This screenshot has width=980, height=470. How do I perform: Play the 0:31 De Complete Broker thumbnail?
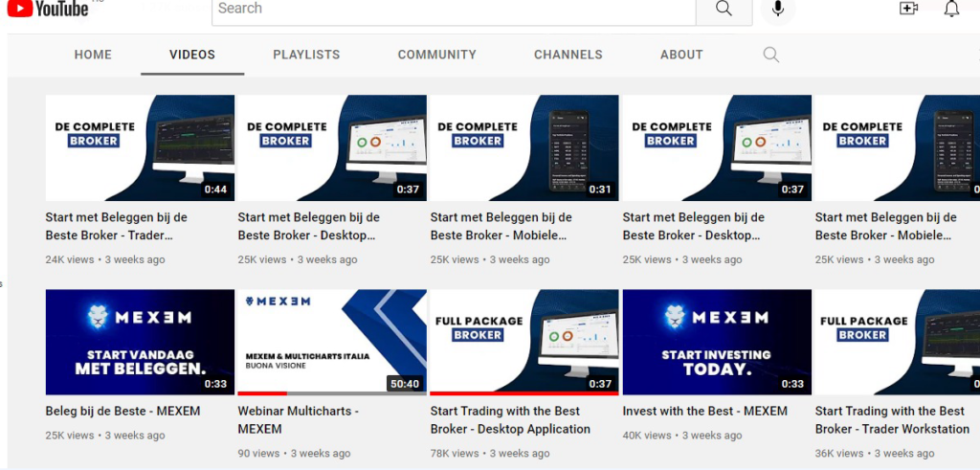click(523, 147)
